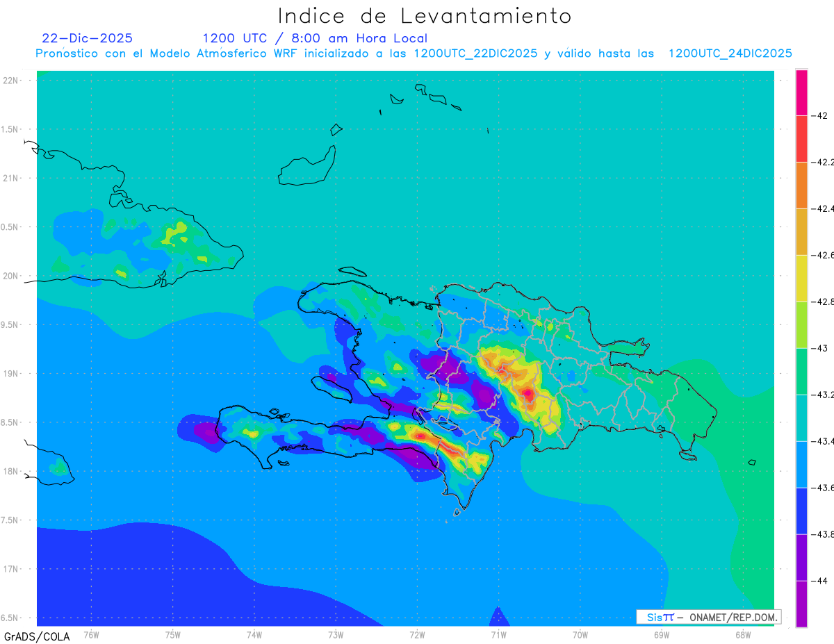This screenshot has width=834, height=644.
Task: Click the '1200UTC_22DIC2025' initialization time
Action: (x=475, y=53)
